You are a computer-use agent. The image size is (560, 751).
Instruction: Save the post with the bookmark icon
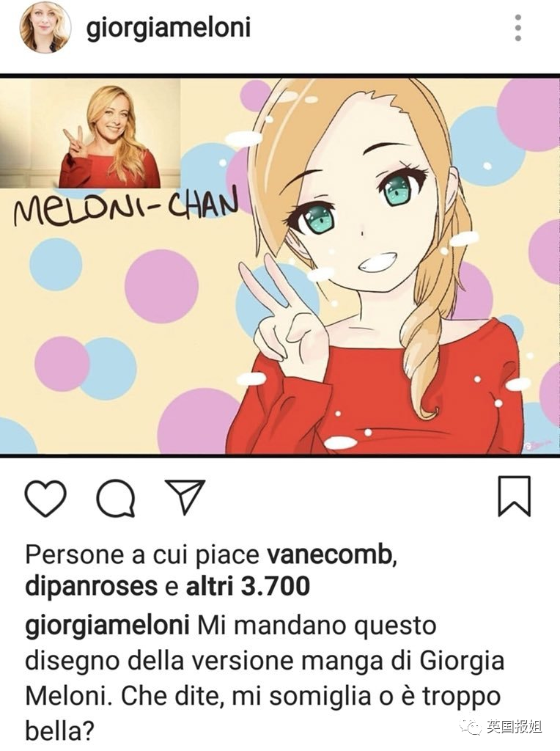(x=514, y=497)
